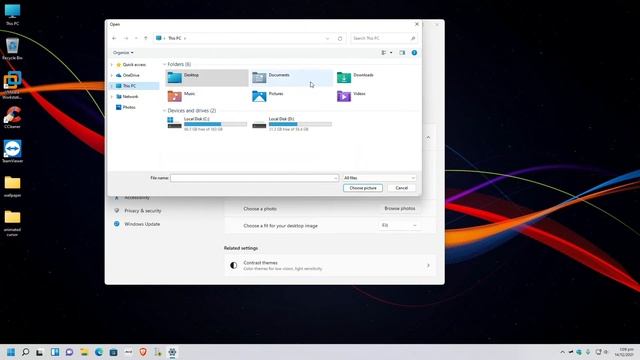The height and width of the screenshot is (360, 640).
Task: Select the Pictures folder
Action: pyautogui.click(x=268, y=96)
